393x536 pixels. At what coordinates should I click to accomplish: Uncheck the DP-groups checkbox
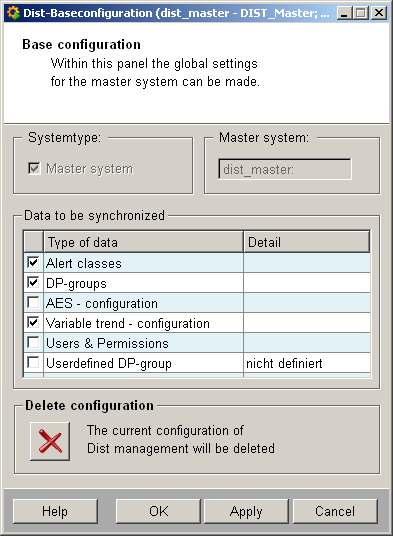pyautogui.click(x=33, y=282)
